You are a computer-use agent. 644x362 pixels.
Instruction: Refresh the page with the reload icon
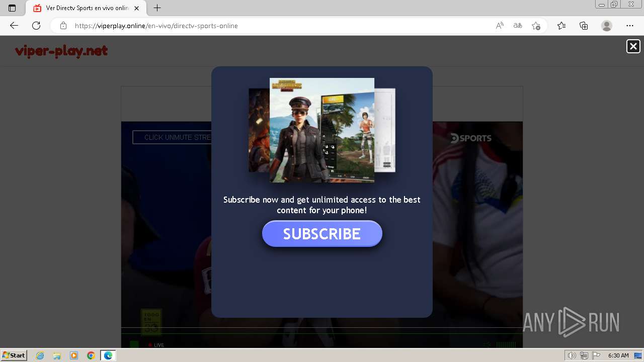pyautogui.click(x=36, y=26)
